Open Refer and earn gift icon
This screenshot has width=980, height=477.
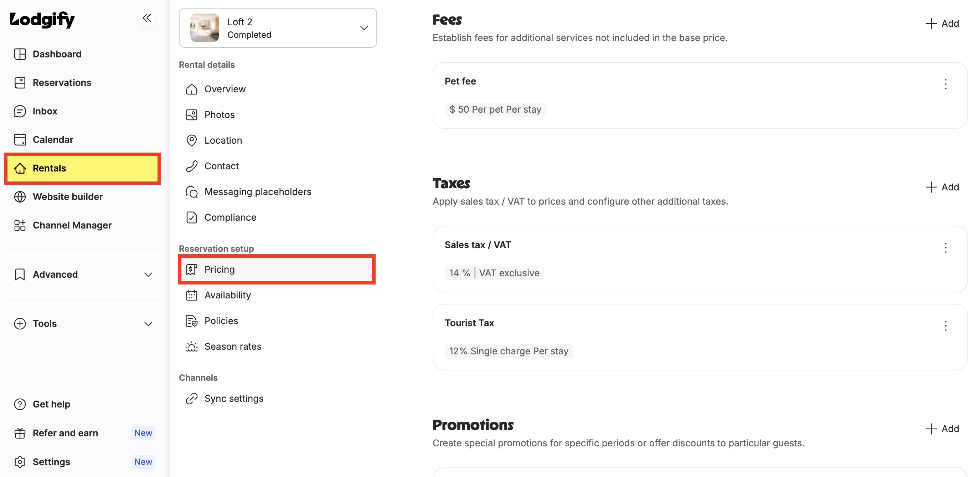20,433
